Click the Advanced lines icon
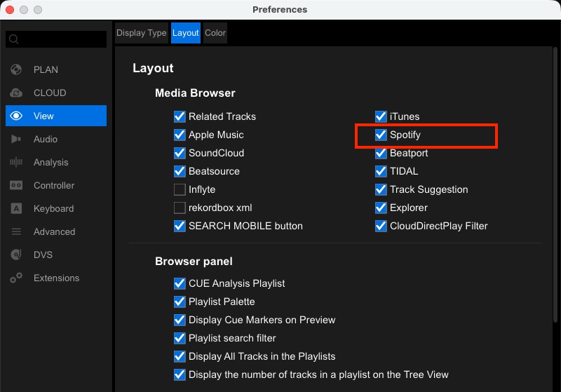Screen dimensions: 561x392 (x=16, y=232)
